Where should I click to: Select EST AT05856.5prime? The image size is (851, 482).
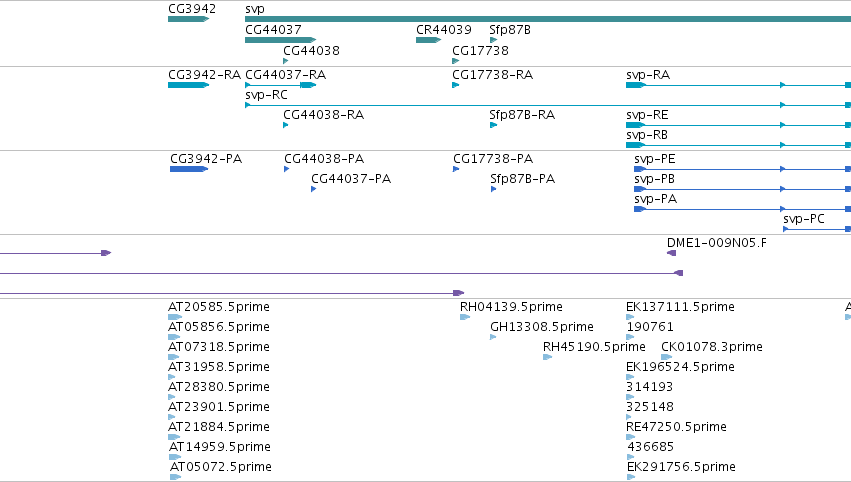pos(174,337)
